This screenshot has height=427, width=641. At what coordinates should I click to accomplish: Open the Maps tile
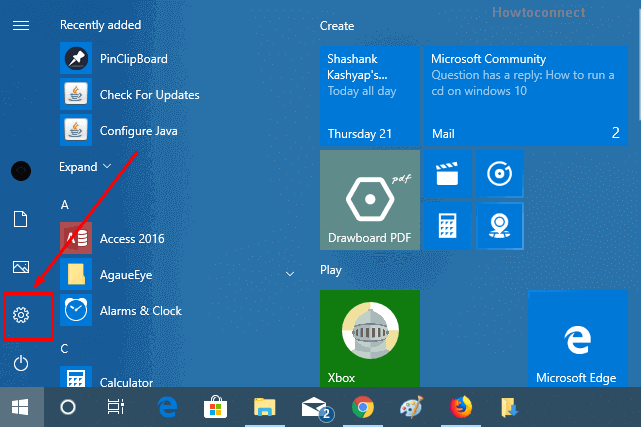500,226
